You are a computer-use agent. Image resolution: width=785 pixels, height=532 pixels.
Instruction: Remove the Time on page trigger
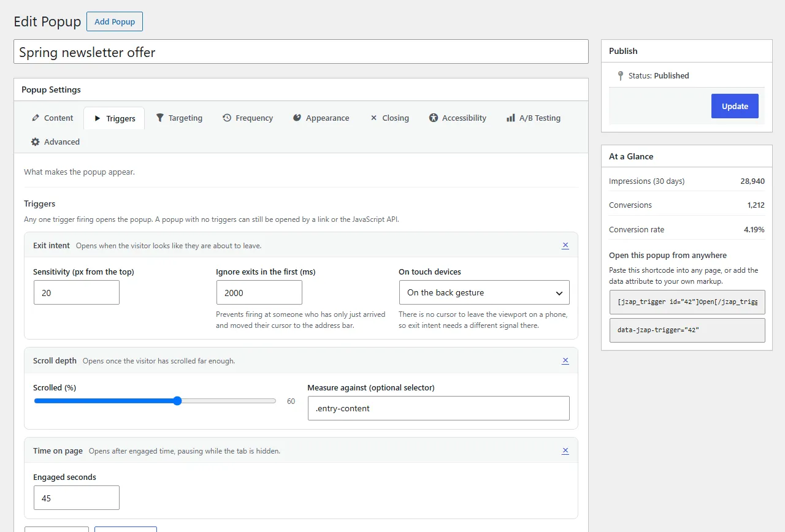[565, 450]
